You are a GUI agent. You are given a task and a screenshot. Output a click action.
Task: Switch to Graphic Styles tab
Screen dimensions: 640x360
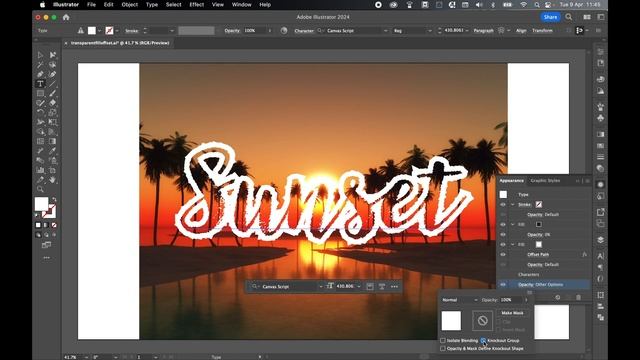click(545, 180)
